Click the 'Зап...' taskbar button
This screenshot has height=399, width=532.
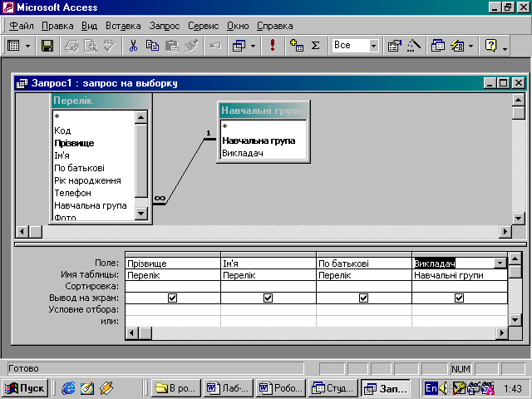pos(386,388)
